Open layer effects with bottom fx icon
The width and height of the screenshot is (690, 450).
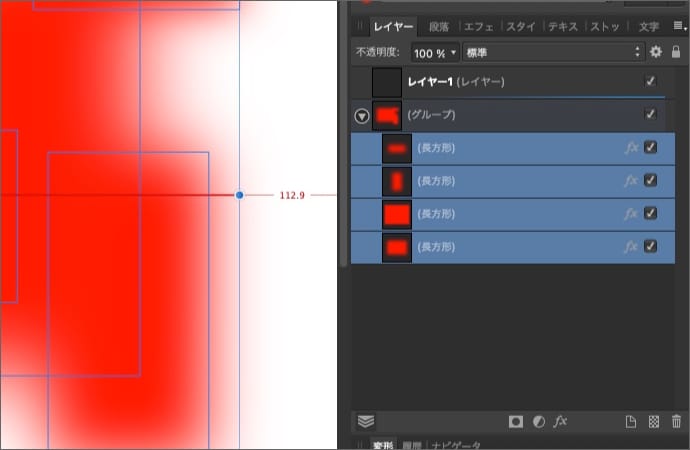tap(561, 422)
